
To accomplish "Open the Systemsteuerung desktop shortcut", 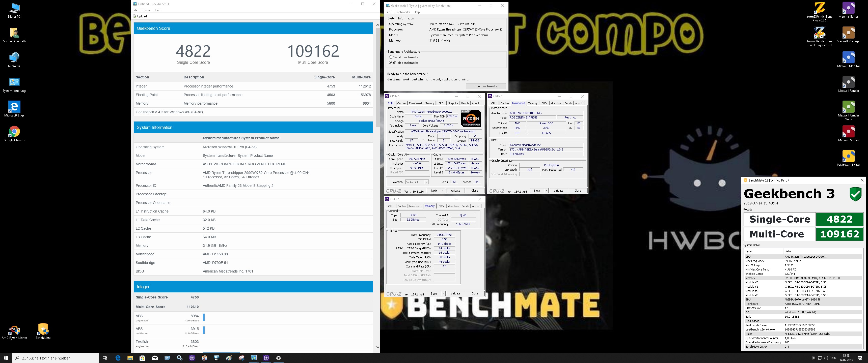I will click(x=14, y=84).
